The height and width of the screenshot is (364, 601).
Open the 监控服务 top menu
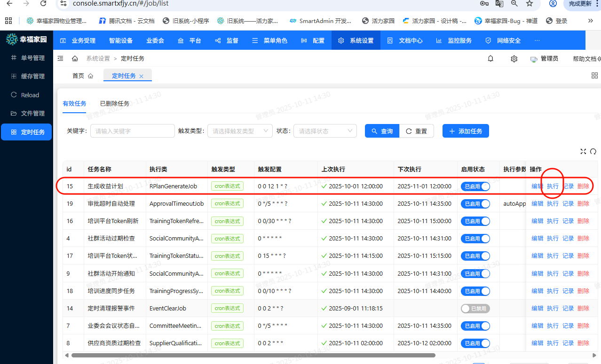tap(454, 40)
